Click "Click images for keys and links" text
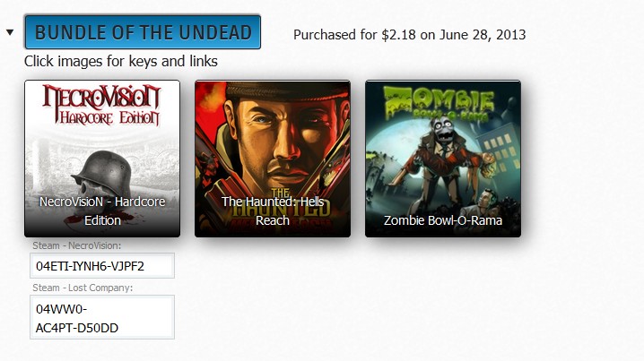The height and width of the screenshot is (361, 644). click(x=121, y=61)
